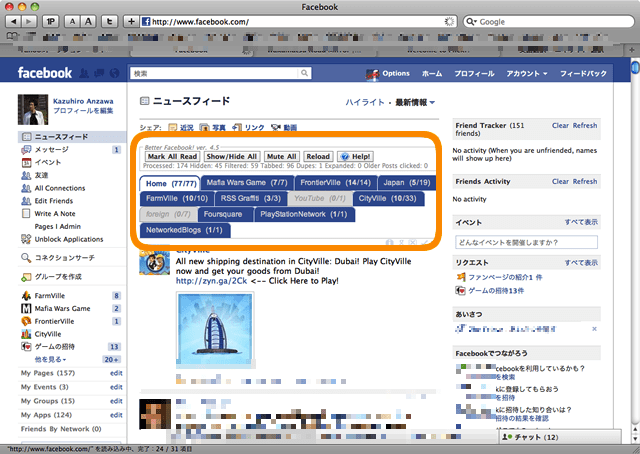Open Unblock Applications in sidebar

tap(69, 239)
